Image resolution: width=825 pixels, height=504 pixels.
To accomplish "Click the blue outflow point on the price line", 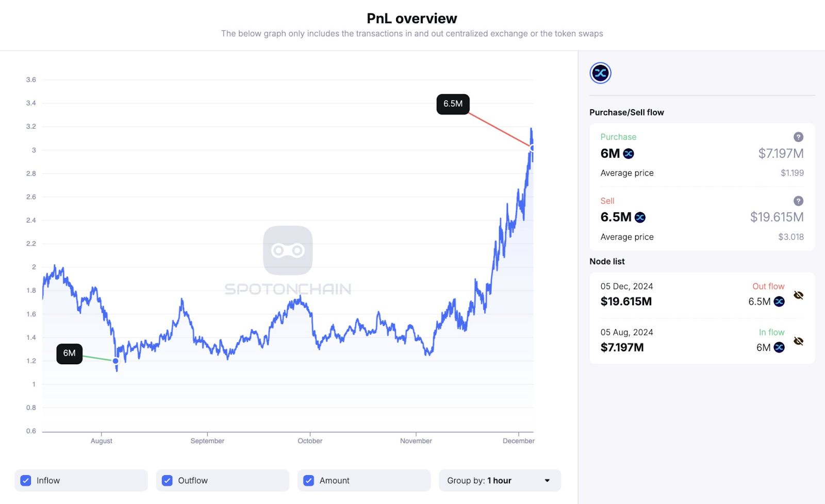I will 532,148.
